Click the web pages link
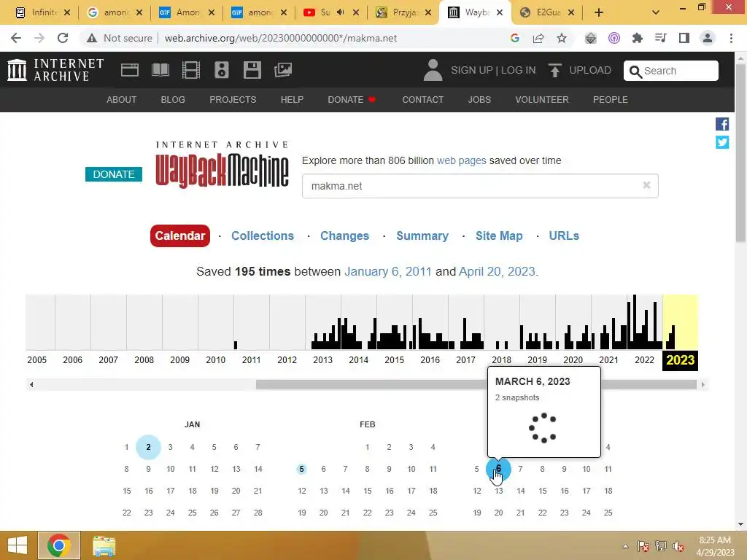Image resolution: width=747 pixels, height=560 pixels. pyautogui.click(x=462, y=160)
